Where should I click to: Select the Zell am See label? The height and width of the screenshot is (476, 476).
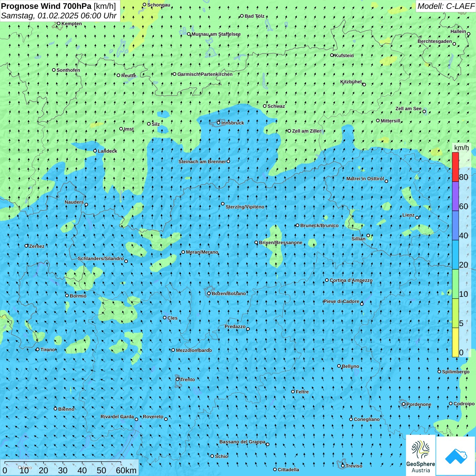(x=408, y=108)
